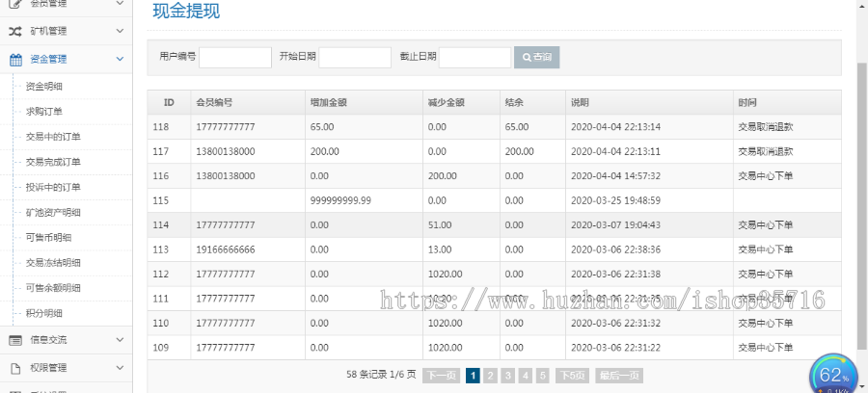
Task: Expand the 信息交流 menu chevron
Action: [120, 339]
